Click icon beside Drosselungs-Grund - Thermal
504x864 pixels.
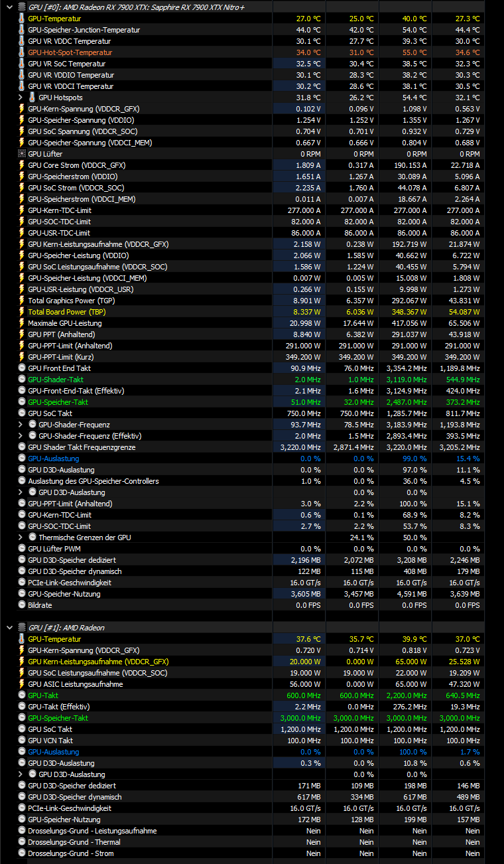[x=21, y=842]
